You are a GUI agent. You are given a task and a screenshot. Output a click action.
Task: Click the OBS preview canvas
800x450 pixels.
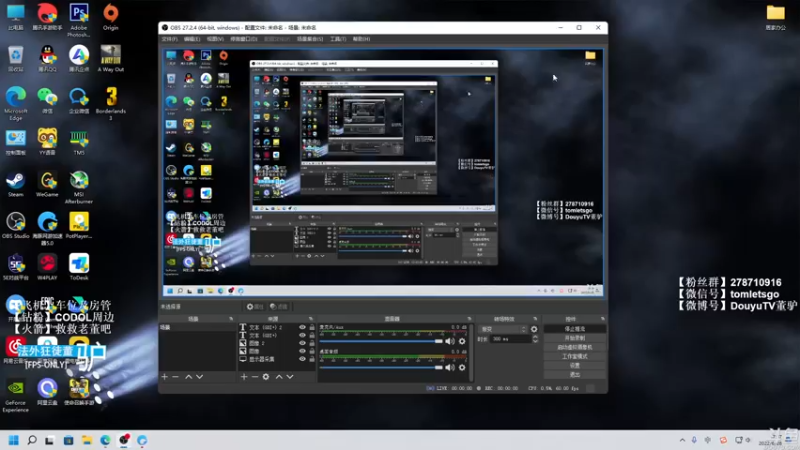383,173
